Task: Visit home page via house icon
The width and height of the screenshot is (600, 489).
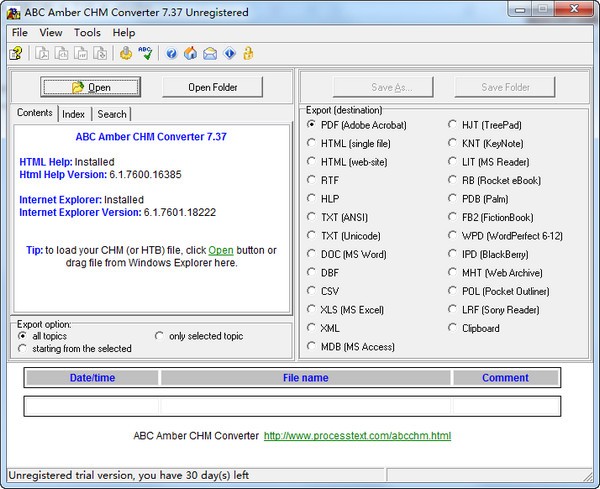Action: pyautogui.click(x=190, y=54)
